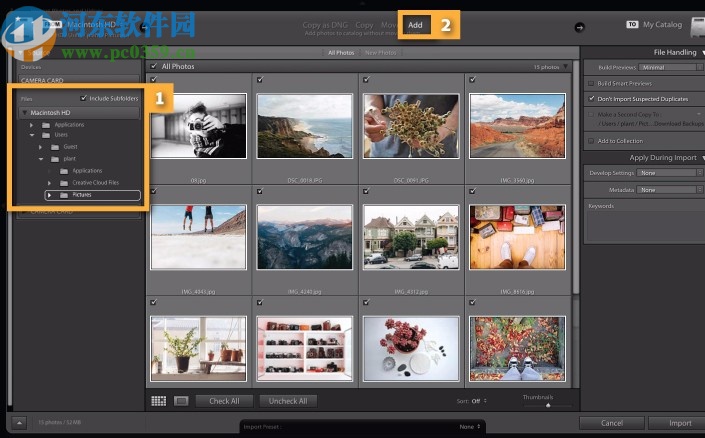Collapse the File Handling panel
The image size is (705, 438).
point(702,53)
